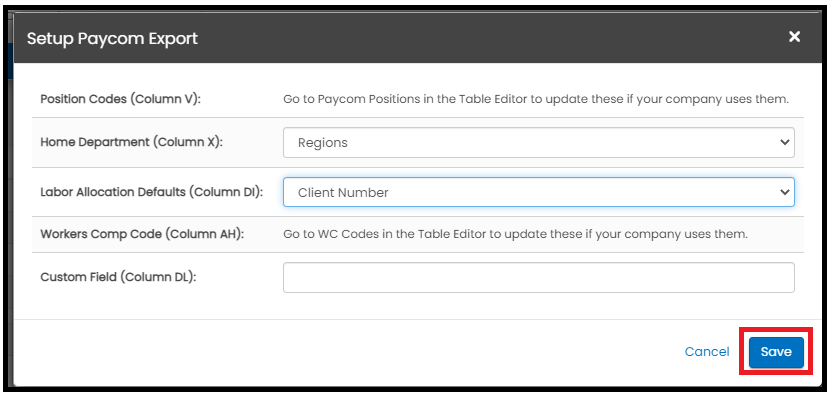Open the Home Department dropdown showing Regions
Viewport: 830px width, 396px height.
(538, 142)
